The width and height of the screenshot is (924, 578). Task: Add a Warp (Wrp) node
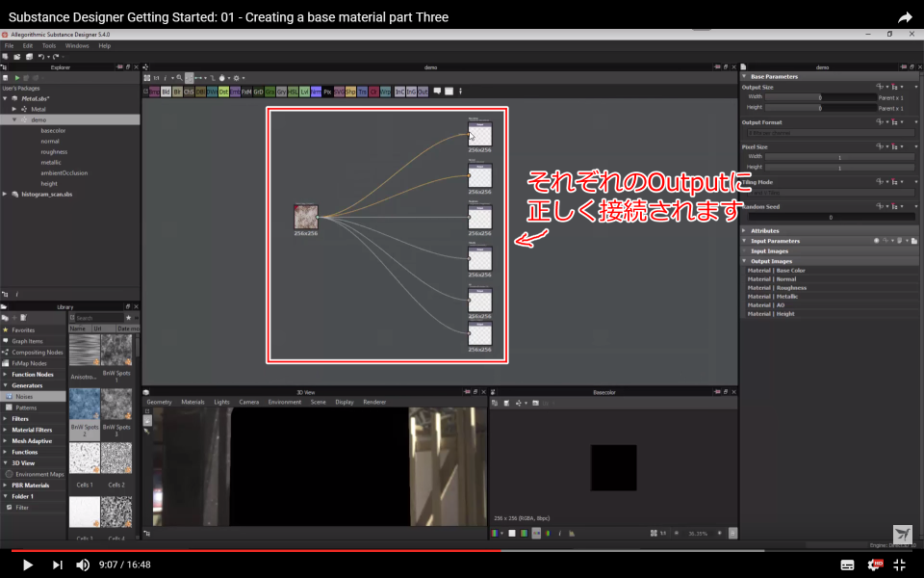tap(385, 92)
